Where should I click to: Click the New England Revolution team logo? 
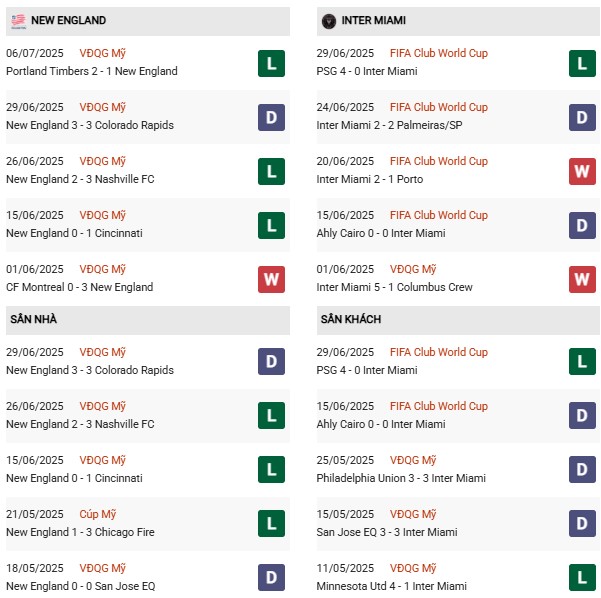coord(17,21)
